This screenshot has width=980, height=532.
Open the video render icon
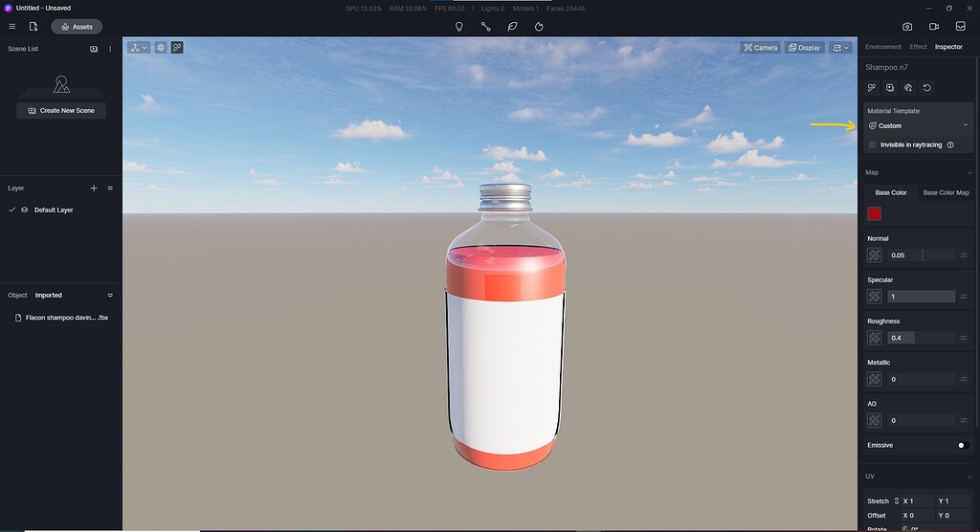(934, 27)
